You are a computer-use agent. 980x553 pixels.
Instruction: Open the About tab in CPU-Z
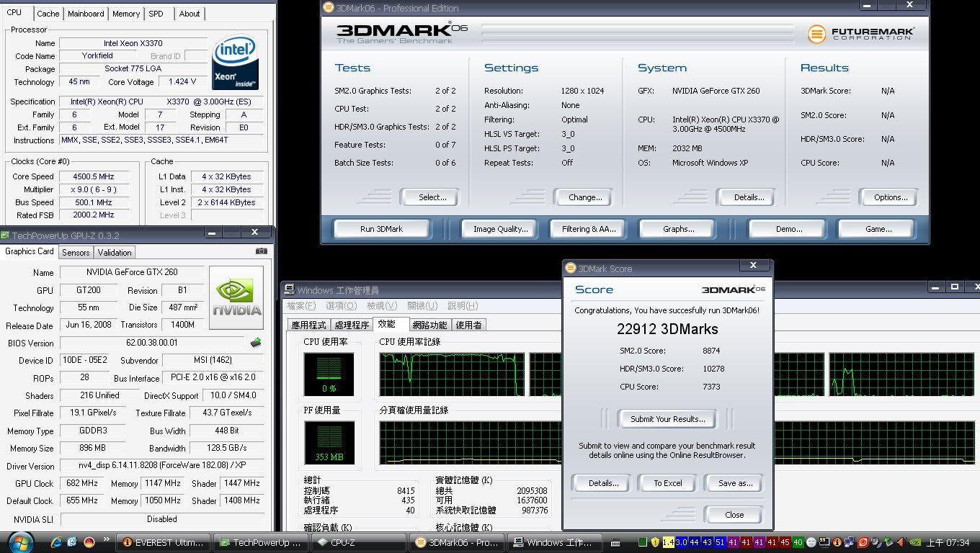[190, 14]
